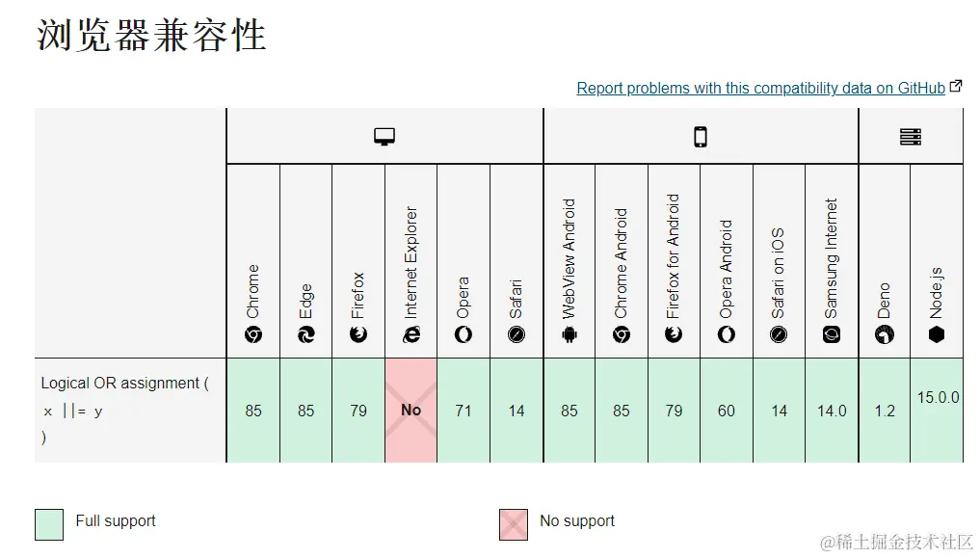Click the Edge browser logo icon
The image size is (980, 558).
point(305,334)
